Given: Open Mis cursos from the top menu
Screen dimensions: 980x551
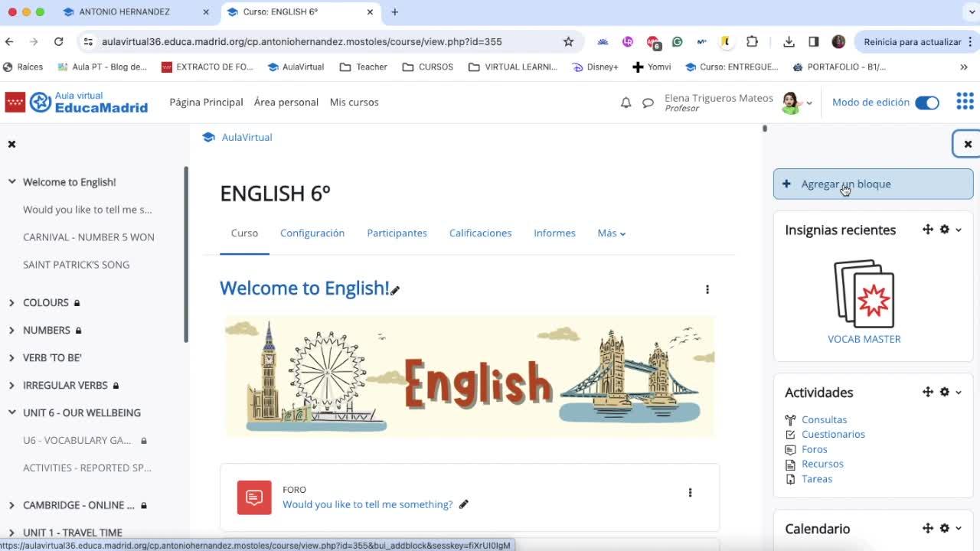Looking at the screenshot, I should pyautogui.click(x=354, y=102).
